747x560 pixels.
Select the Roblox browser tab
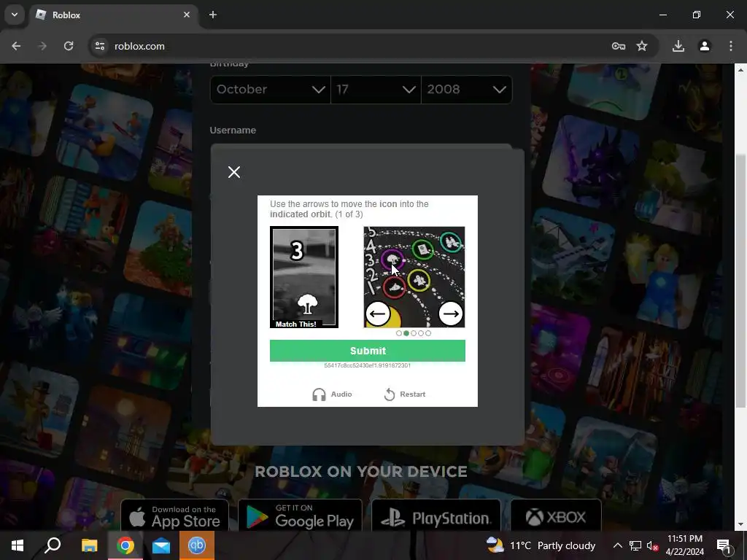tap(115, 15)
